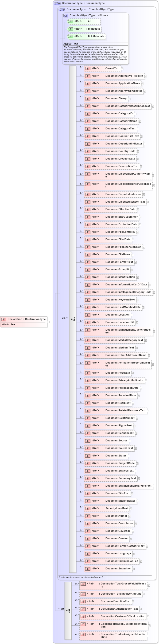159x644 pixels.
Task: Expand the DocumentSubmitter element
Action: coord(133,569)
